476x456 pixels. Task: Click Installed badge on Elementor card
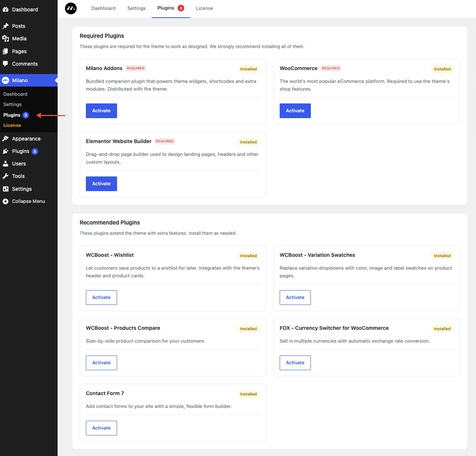point(248,142)
